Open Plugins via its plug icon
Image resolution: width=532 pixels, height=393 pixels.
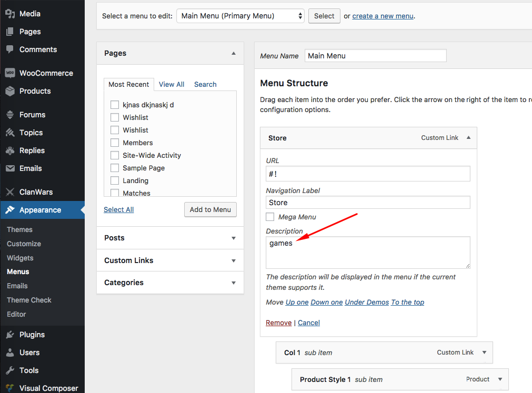pyautogui.click(x=10, y=335)
